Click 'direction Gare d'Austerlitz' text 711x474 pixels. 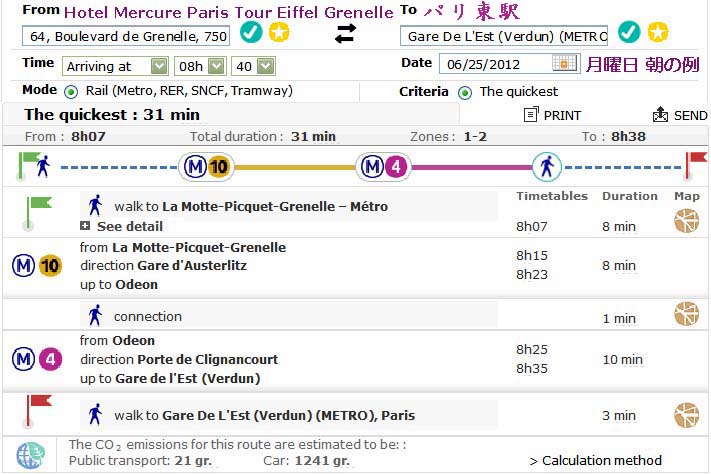(x=164, y=265)
